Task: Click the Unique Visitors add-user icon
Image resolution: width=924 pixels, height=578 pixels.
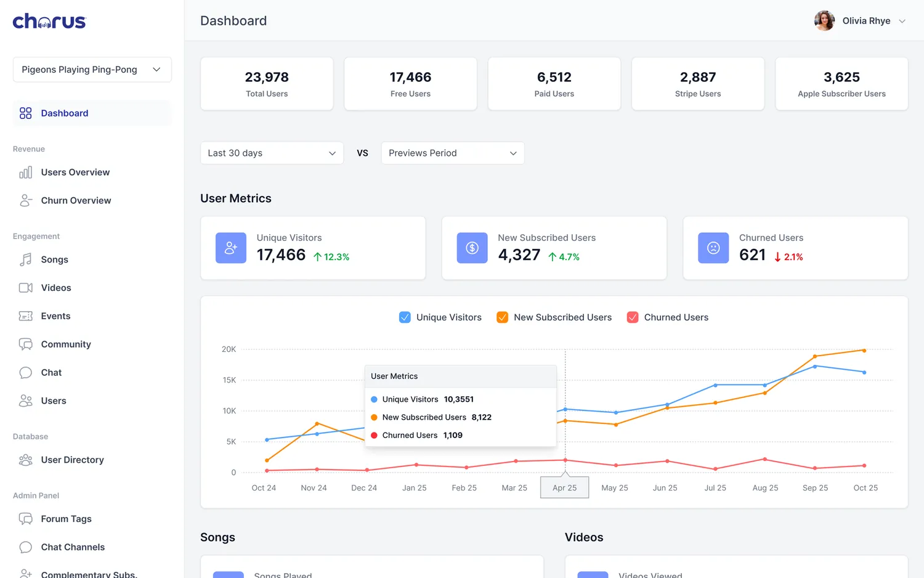Action: [x=231, y=248]
